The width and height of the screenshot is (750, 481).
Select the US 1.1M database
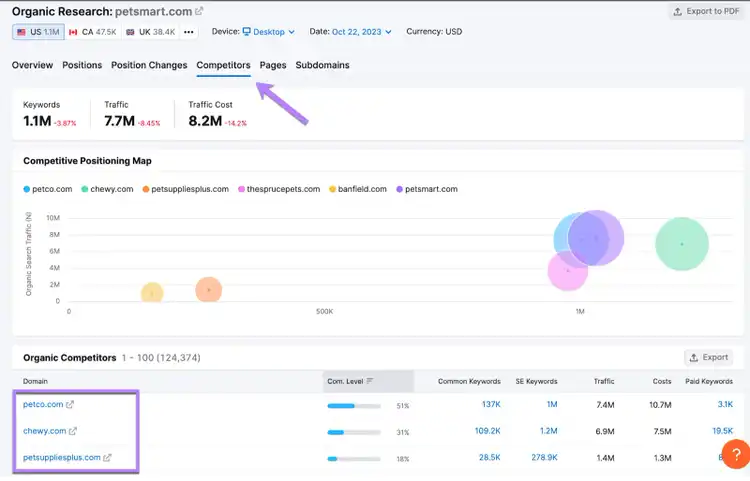[38, 32]
